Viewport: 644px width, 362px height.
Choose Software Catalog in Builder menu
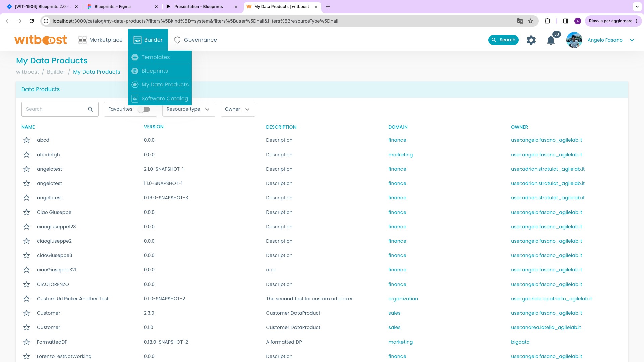click(x=164, y=99)
